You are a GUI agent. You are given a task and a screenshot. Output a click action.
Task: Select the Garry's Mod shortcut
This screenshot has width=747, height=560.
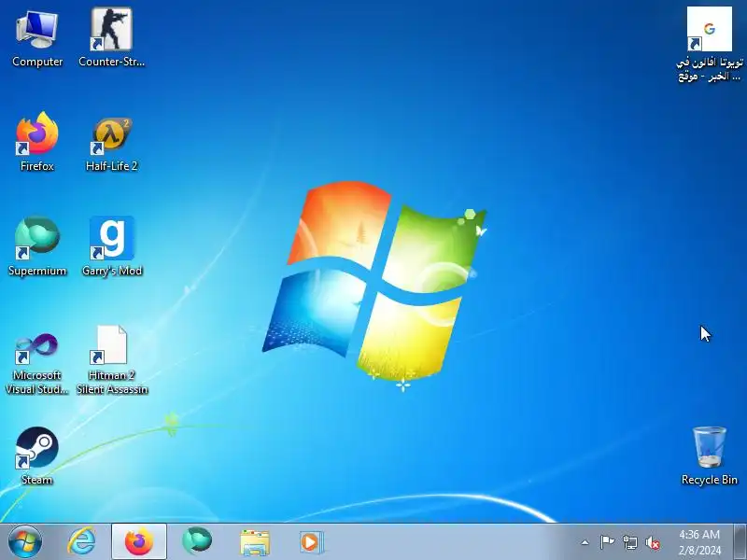(x=112, y=246)
